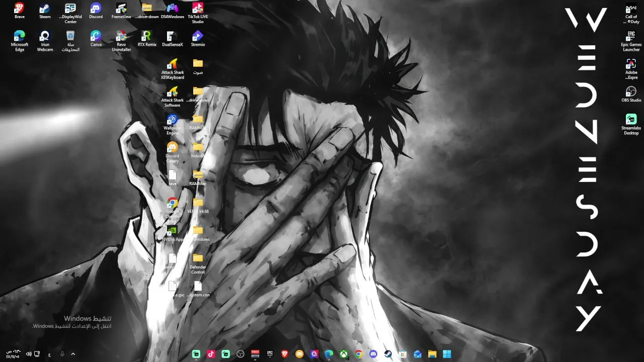This screenshot has height=362, width=644.
Task: Show hidden system tray icons chevron
Action: pos(73,354)
